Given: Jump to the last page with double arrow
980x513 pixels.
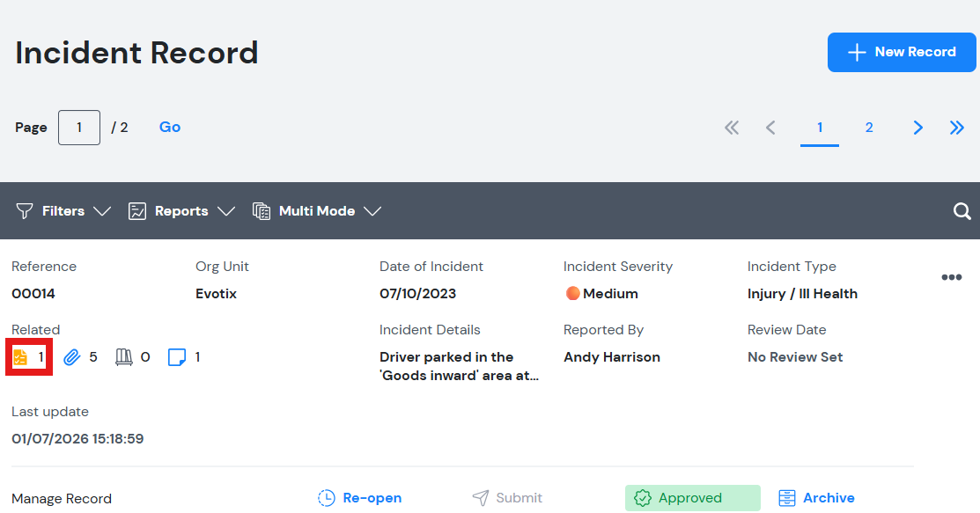Looking at the screenshot, I should (x=957, y=128).
